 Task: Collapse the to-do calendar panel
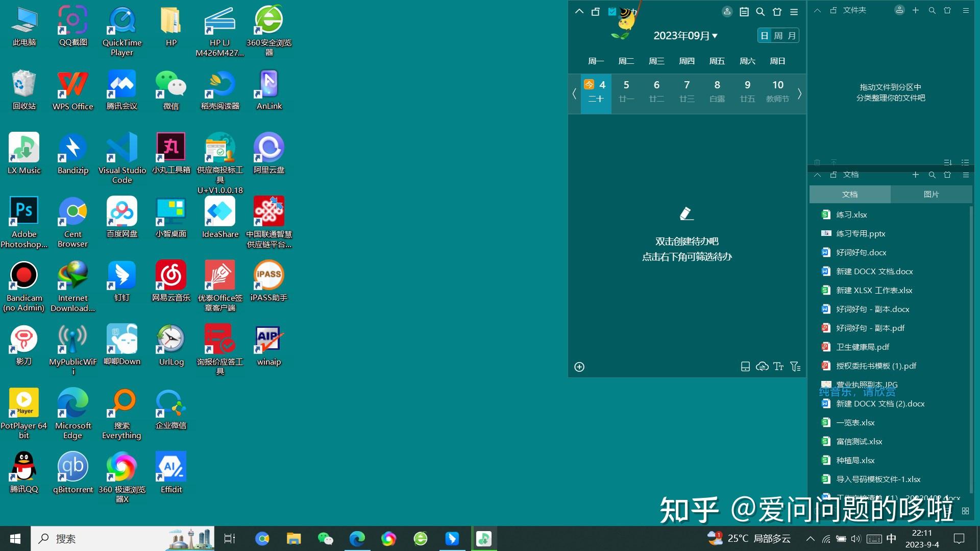tap(579, 12)
